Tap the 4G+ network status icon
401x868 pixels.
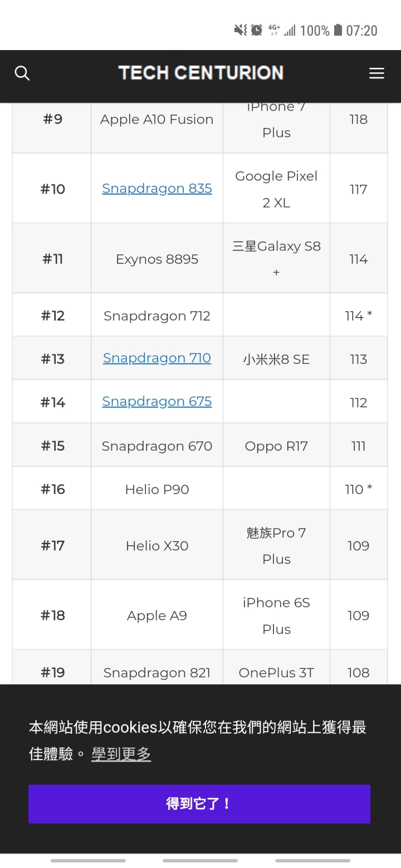tap(274, 29)
